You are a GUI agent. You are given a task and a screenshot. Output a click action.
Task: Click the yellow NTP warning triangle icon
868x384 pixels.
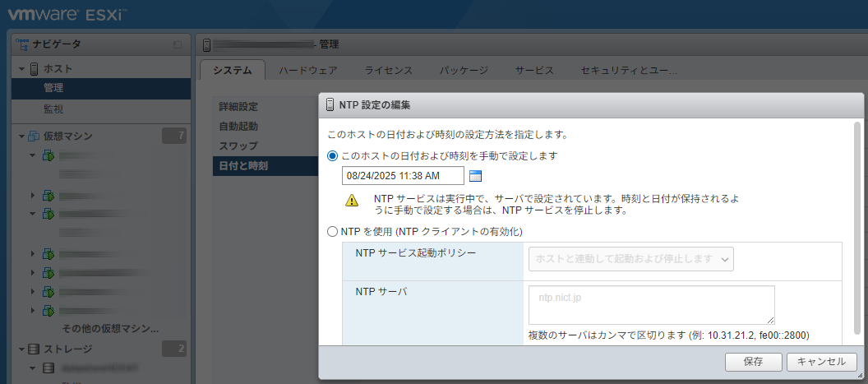pyautogui.click(x=352, y=201)
